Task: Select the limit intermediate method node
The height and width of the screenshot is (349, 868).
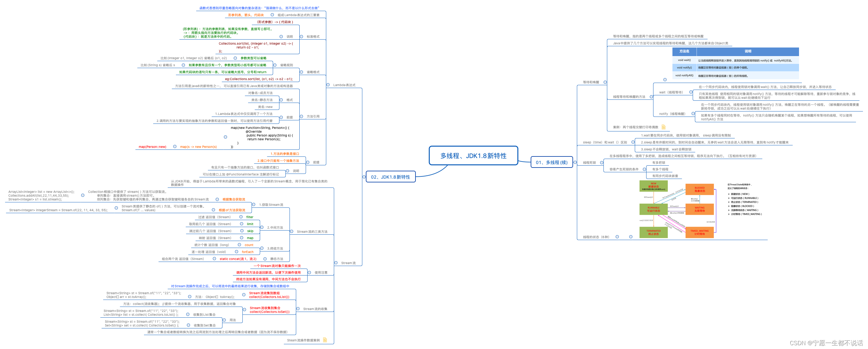Action: [x=250, y=224]
